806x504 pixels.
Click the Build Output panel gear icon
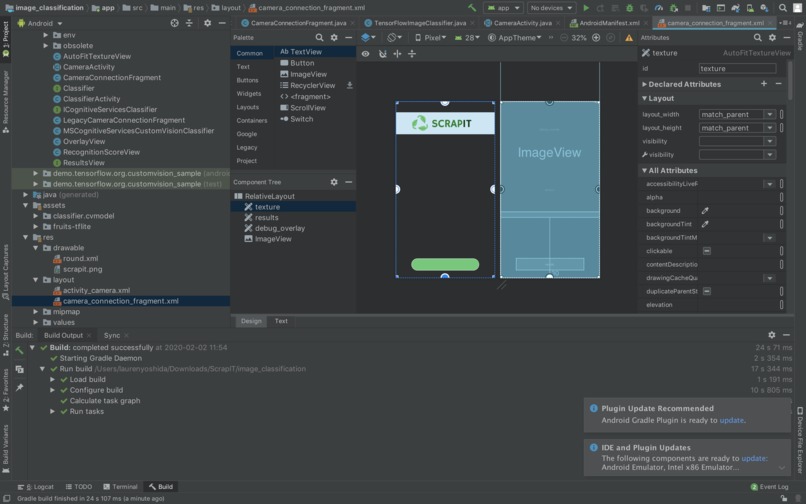772,335
